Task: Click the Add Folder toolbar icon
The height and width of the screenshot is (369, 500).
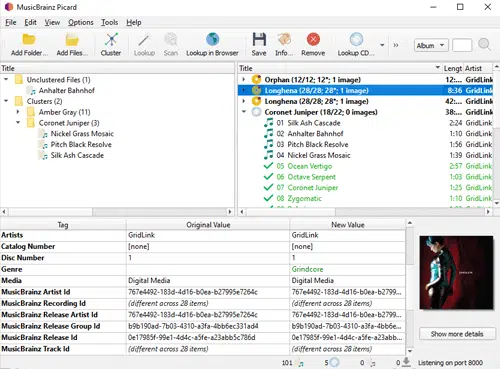Action: (29, 40)
